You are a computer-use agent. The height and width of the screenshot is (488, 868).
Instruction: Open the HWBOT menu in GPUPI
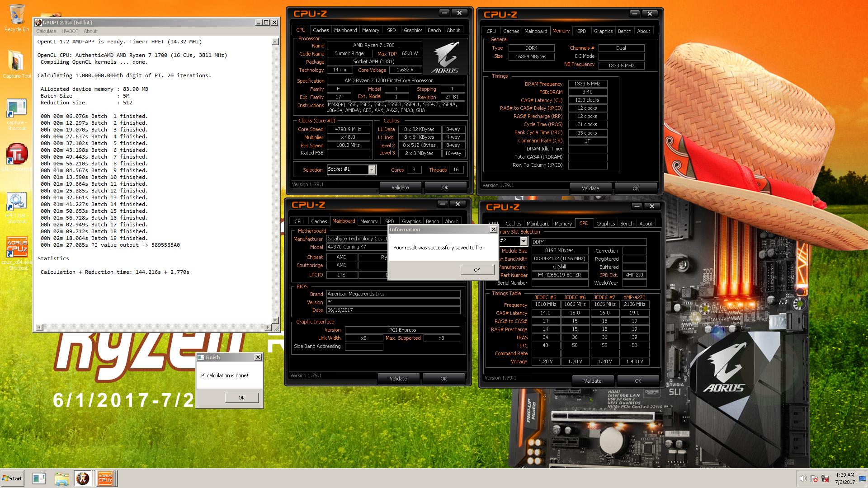tap(70, 31)
